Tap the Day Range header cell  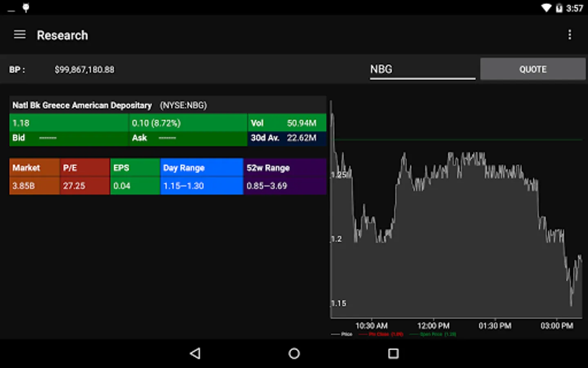[x=202, y=168]
